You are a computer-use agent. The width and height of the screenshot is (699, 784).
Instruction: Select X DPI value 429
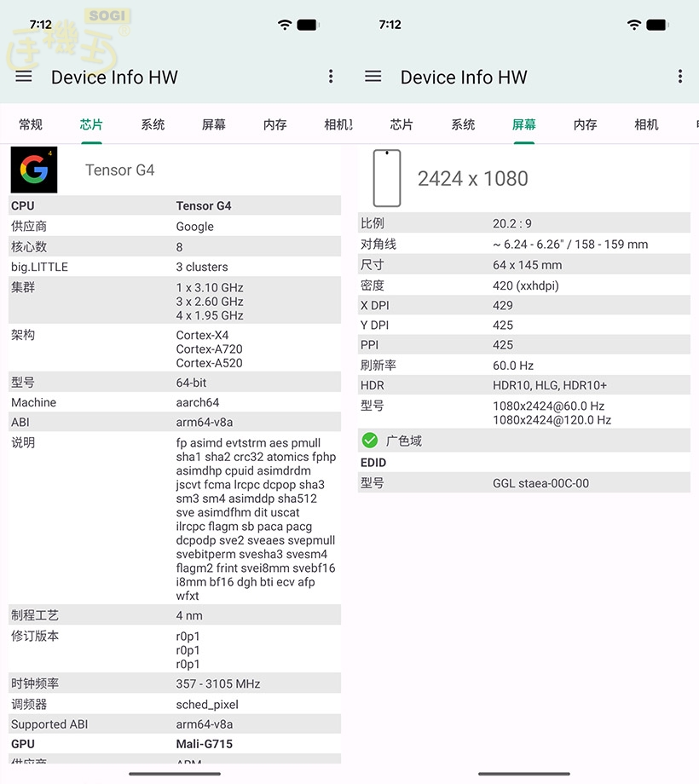click(x=502, y=305)
